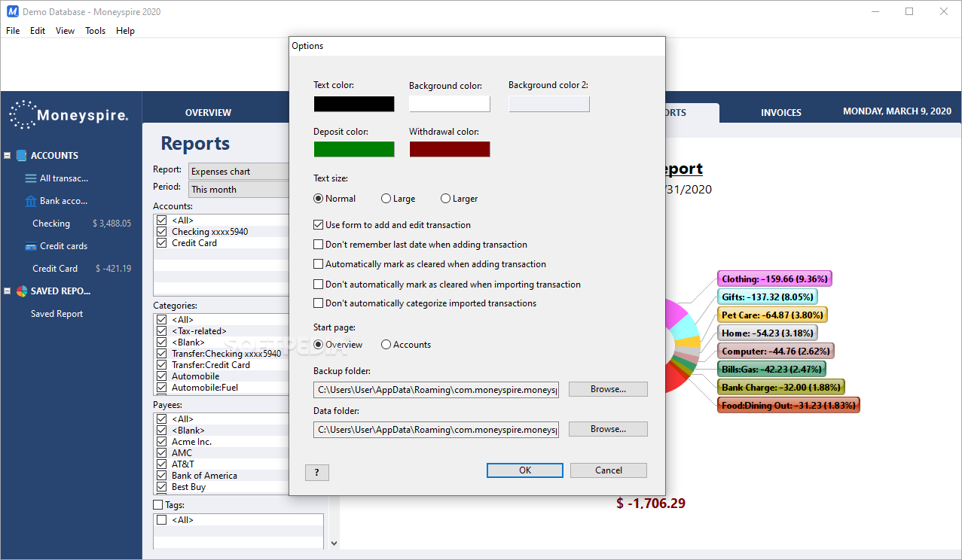Select Larger text size

pyautogui.click(x=460, y=199)
